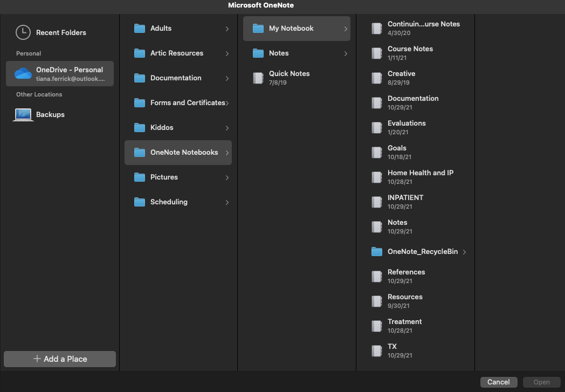Expand the OneNote_RecycleBin chevron
The height and width of the screenshot is (392, 565).
(465, 252)
